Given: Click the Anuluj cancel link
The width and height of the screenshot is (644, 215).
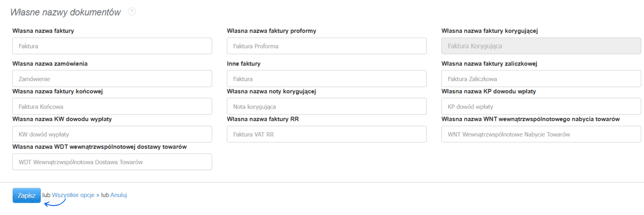Looking at the screenshot, I should click(x=118, y=195).
